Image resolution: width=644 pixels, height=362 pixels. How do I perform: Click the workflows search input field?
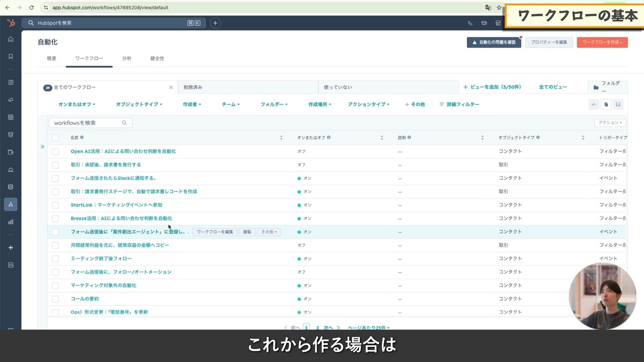point(87,123)
